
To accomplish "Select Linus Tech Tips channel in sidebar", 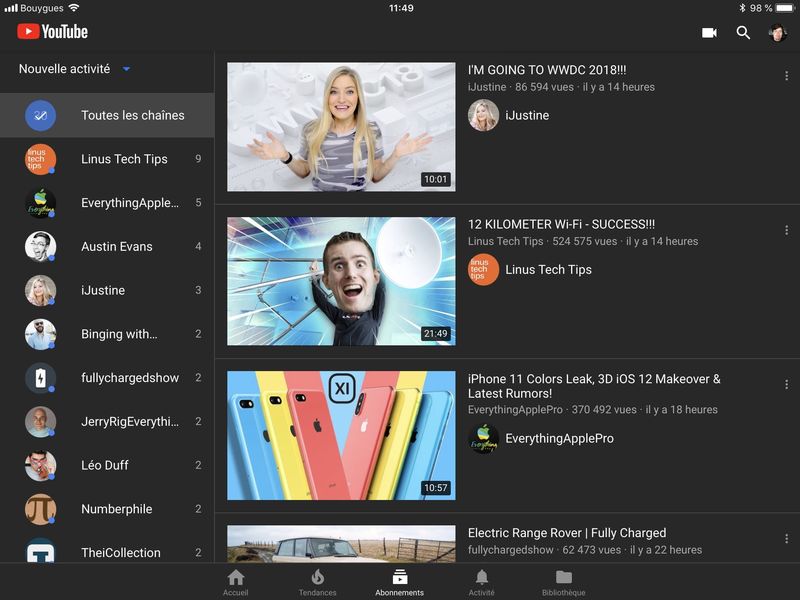I will click(107, 159).
